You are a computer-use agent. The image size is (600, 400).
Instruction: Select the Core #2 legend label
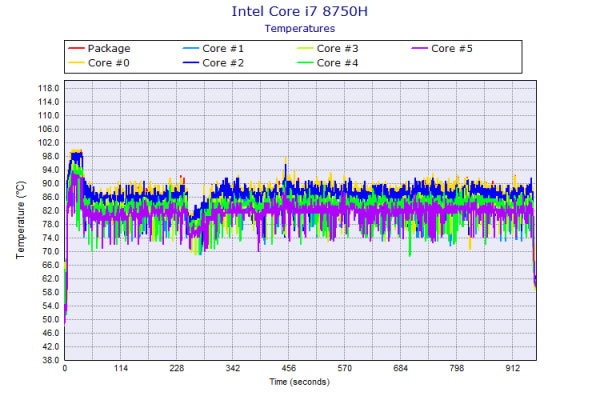point(223,63)
